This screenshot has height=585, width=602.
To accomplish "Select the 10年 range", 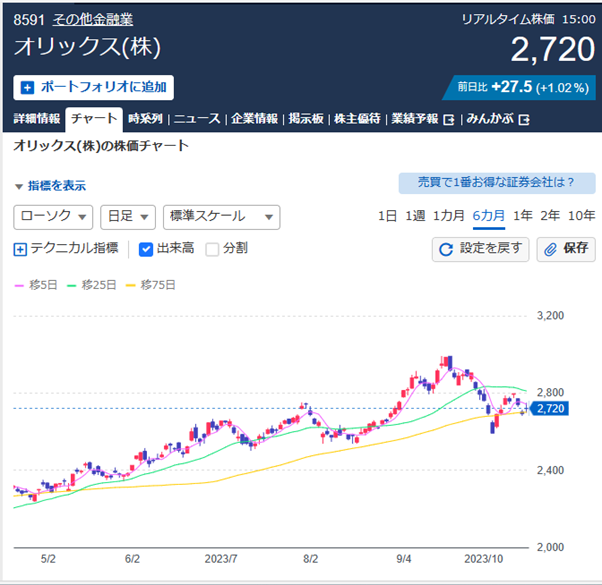I will pyautogui.click(x=582, y=216).
